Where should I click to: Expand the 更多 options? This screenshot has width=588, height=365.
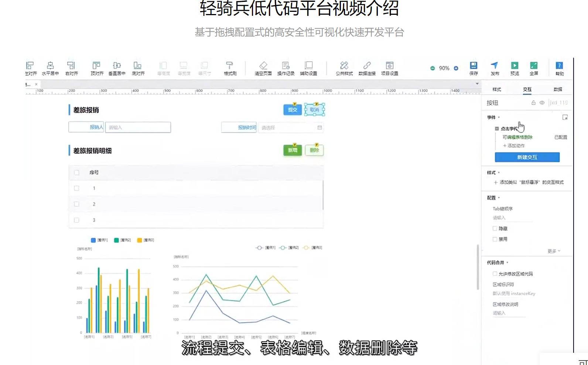pyautogui.click(x=554, y=251)
